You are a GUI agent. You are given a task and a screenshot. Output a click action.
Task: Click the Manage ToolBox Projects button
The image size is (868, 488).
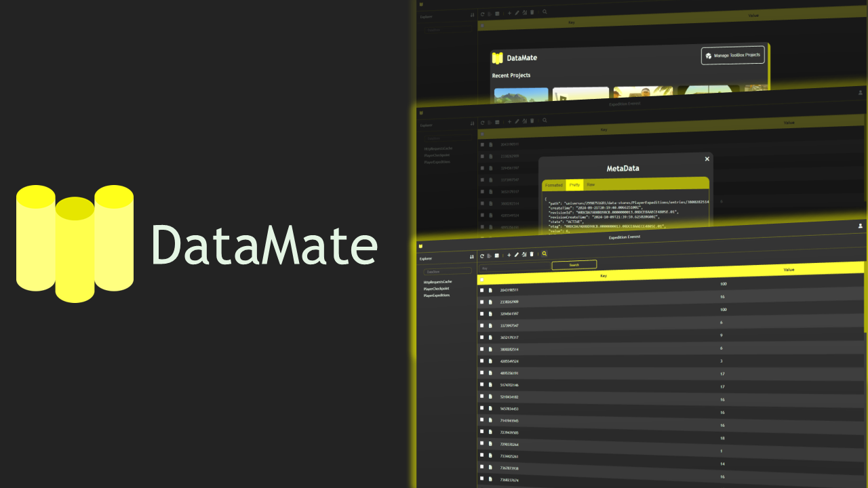(x=732, y=56)
